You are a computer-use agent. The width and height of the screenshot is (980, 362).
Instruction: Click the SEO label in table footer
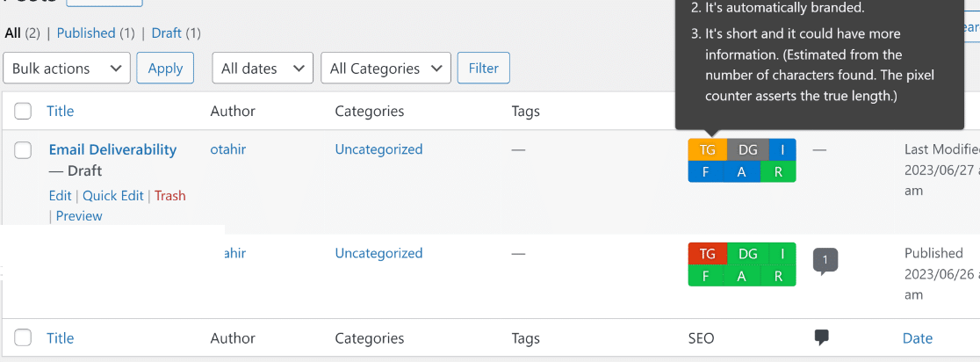coord(701,338)
